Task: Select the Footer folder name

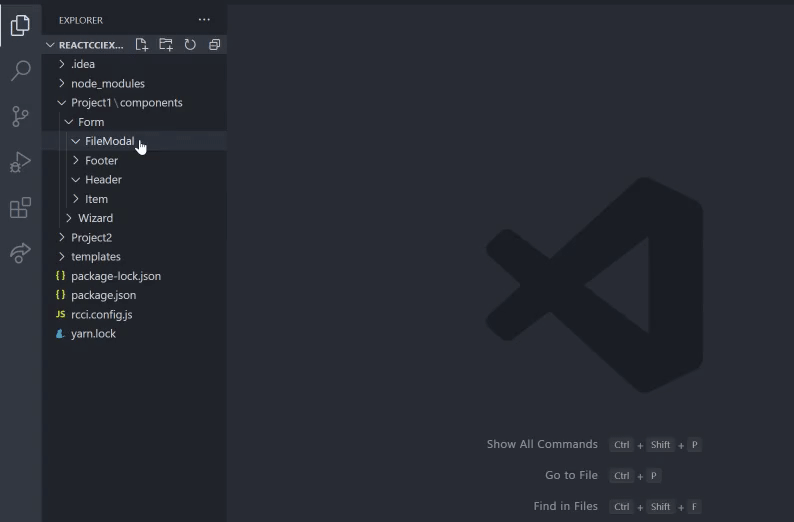Action: pos(101,160)
